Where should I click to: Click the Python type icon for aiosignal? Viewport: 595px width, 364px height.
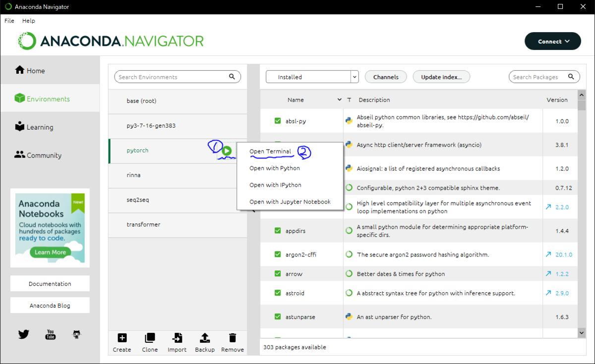pyautogui.click(x=349, y=168)
